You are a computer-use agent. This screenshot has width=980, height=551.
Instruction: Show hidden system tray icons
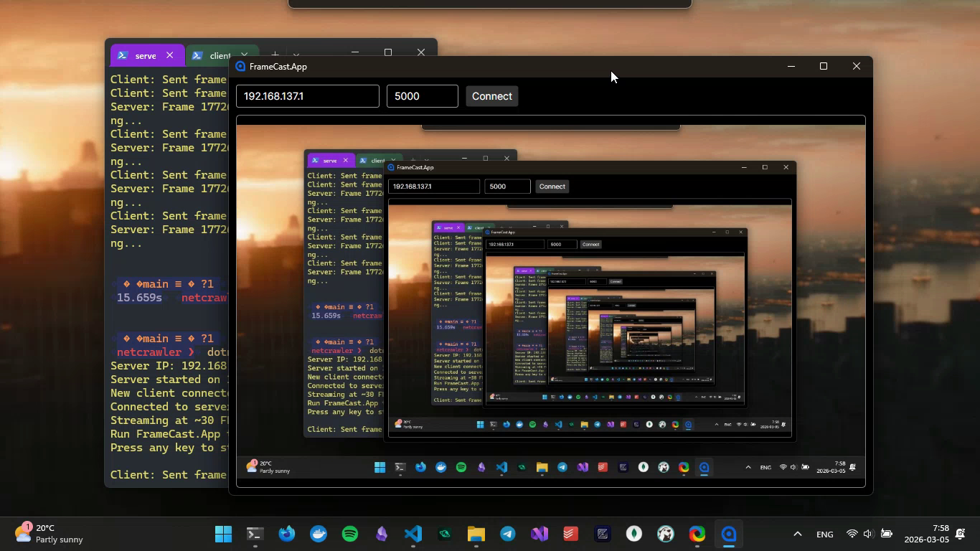[797, 534]
